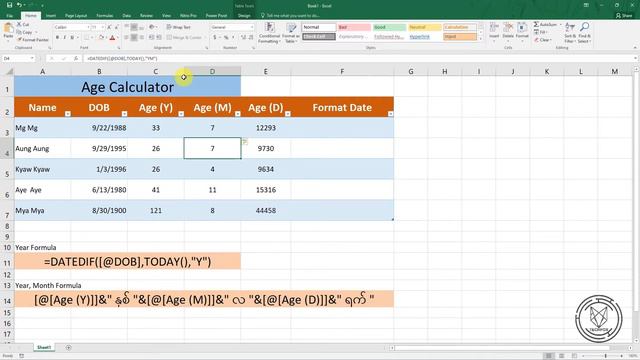This screenshot has height=360, width=640.
Task: Open the Clear eraser menu
Action: click(543, 40)
